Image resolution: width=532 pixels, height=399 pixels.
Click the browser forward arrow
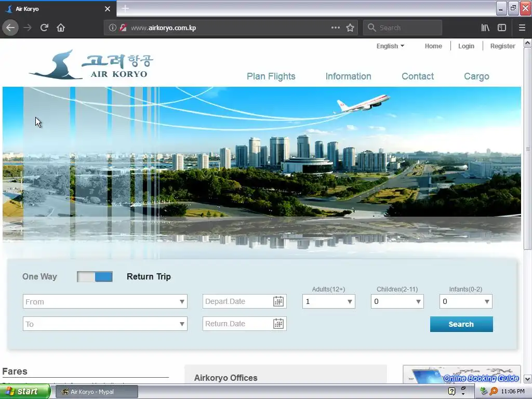coord(28,28)
